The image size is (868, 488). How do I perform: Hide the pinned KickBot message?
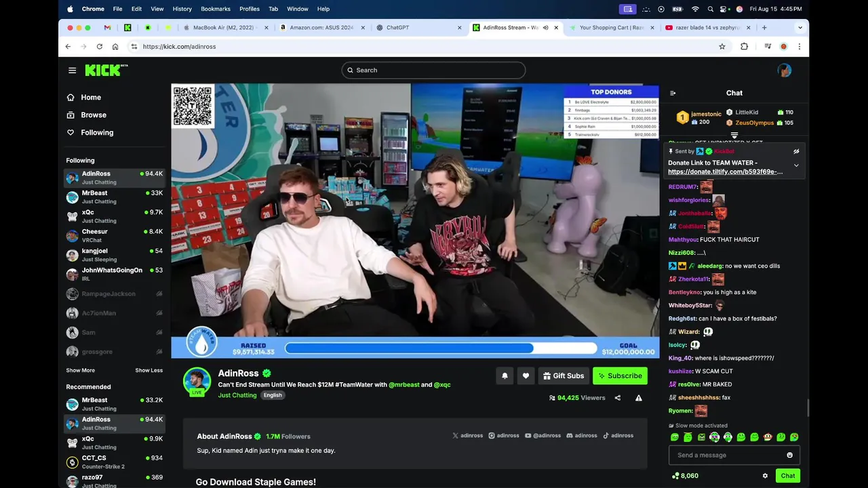[x=796, y=152]
